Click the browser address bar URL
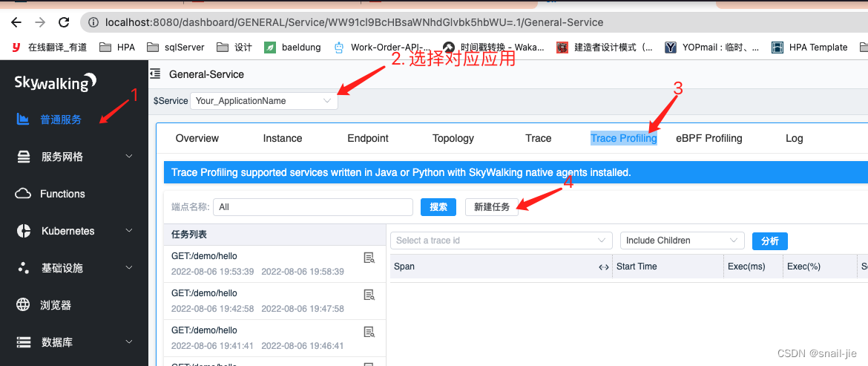The height and width of the screenshot is (366, 868). tap(355, 23)
